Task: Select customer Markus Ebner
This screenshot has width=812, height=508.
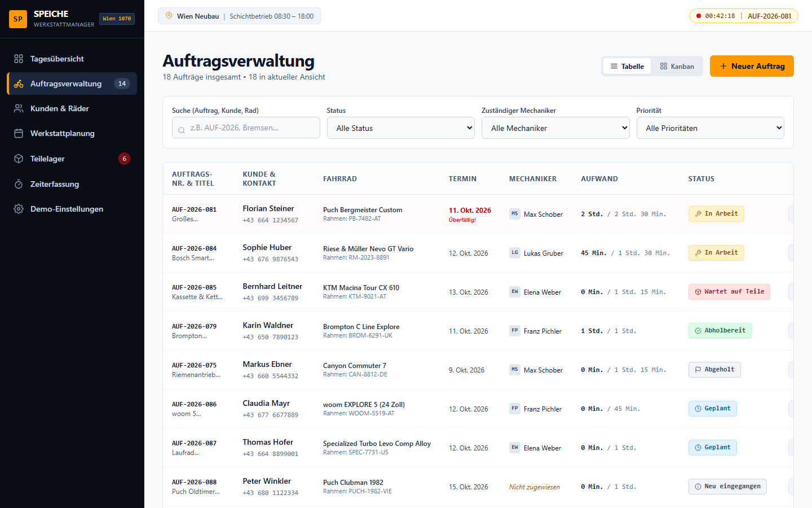Action: [267, 364]
